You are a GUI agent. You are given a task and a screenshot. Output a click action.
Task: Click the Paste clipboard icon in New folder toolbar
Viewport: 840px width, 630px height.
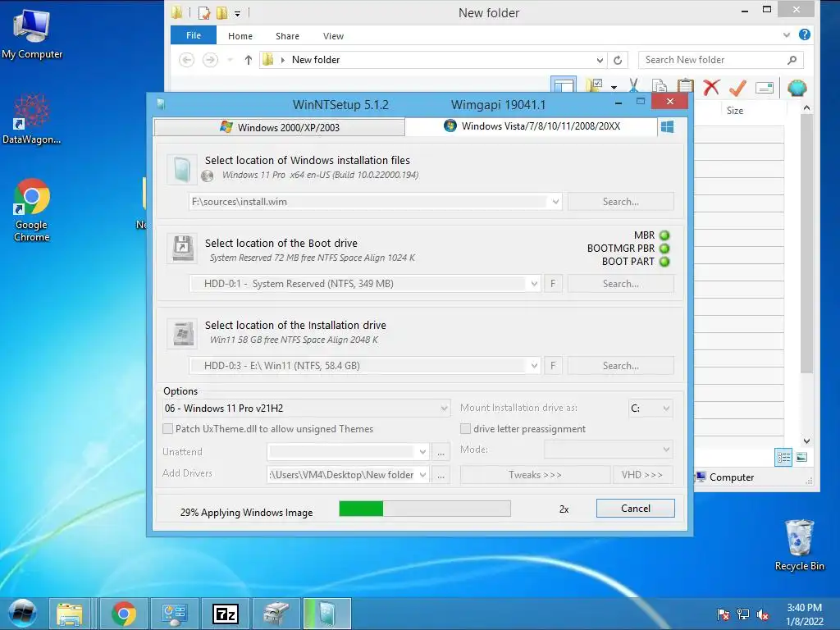click(685, 86)
